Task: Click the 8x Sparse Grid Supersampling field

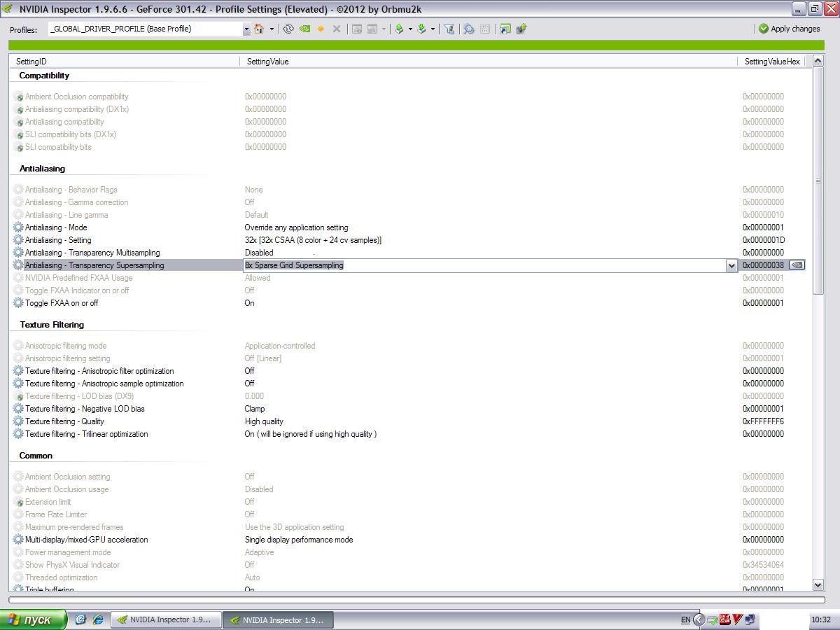Action: tap(484, 265)
